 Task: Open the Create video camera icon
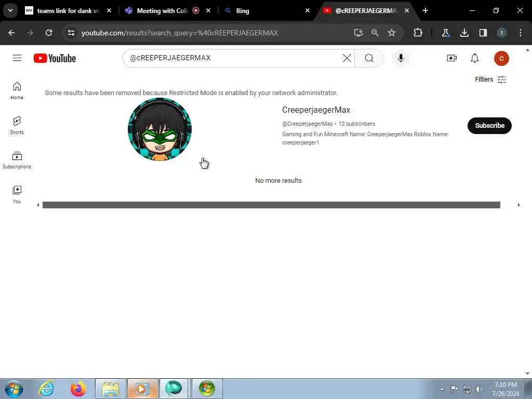[x=451, y=58]
